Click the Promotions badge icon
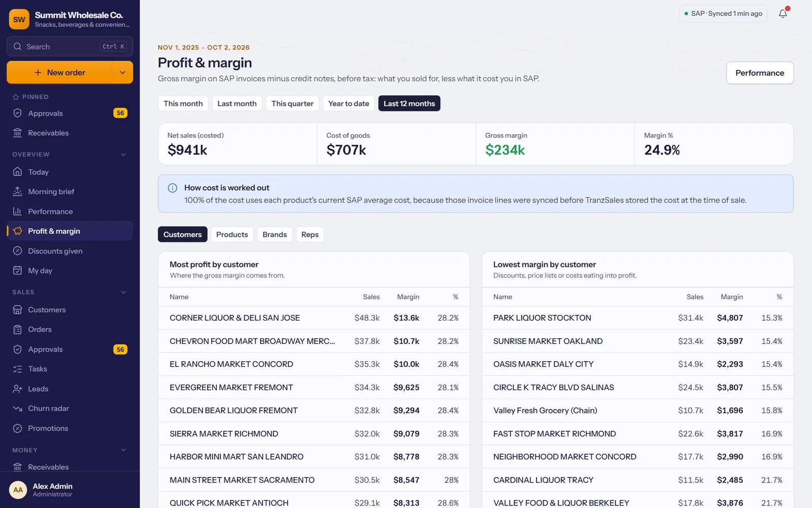Image resolution: width=812 pixels, height=508 pixels. click(x=18, y=428)
